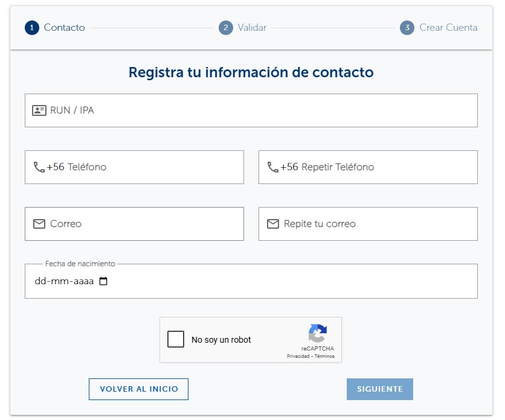Focus the Teléfono input field

pyautogui.click(x=151, y=167)
